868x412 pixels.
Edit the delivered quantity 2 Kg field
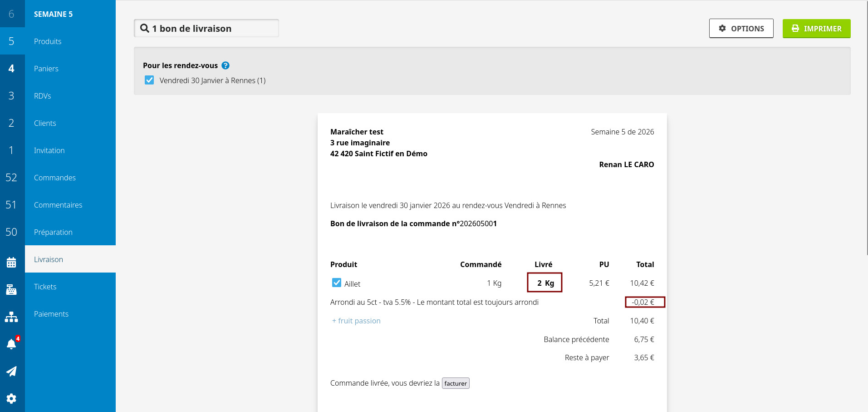coord(544,283)
